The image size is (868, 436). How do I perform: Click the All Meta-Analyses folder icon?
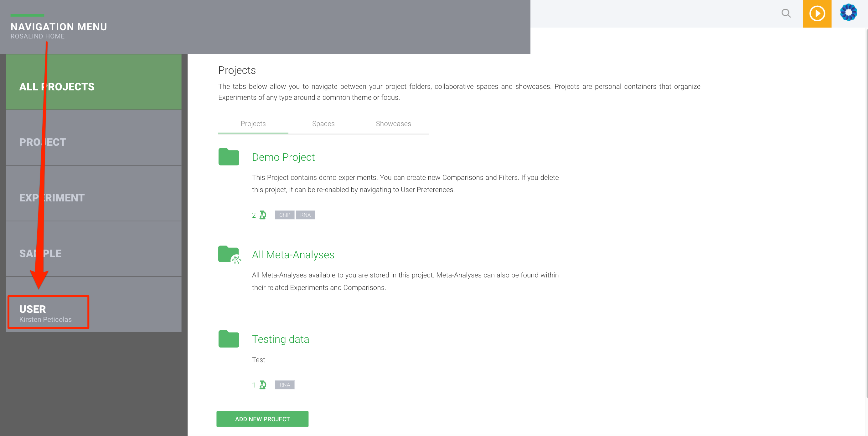[230, 255]
